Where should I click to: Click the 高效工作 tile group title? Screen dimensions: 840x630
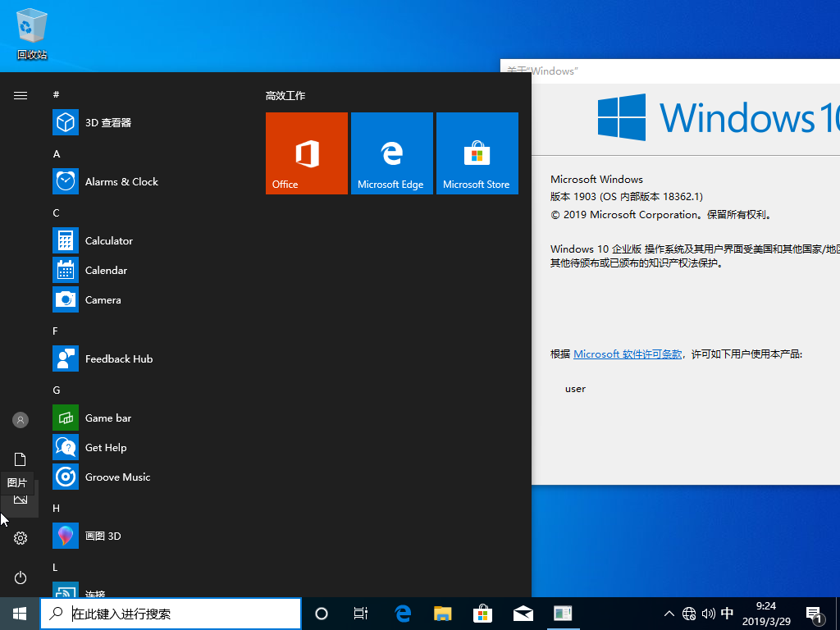[285, 96]
